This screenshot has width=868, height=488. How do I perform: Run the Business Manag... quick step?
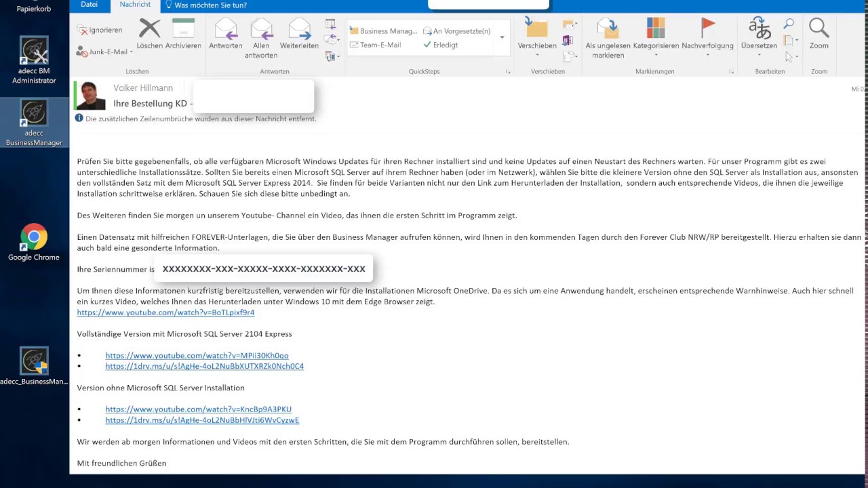click(x=384, y=31)
